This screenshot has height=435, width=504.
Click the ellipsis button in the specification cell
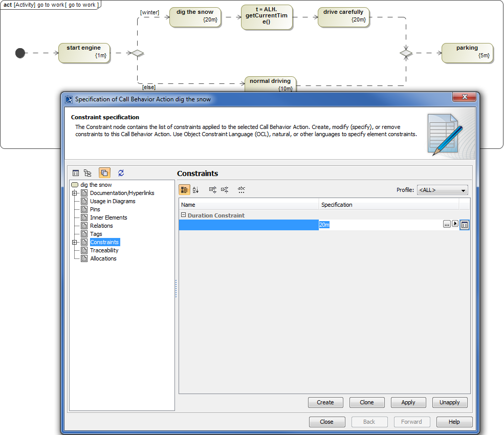tap(446, 224)
